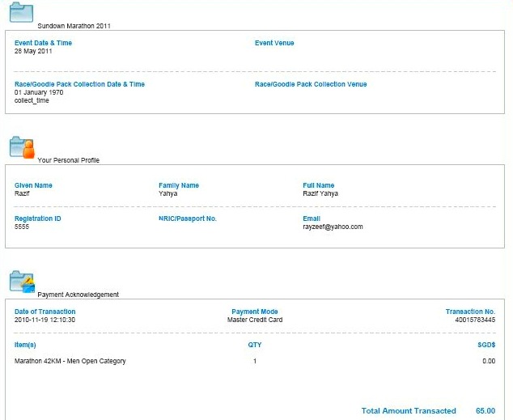Image resolution: width=513 pixels, height=420 pixels.
Task: Click the 'Date of Transaction' label
Action: tap(45, 312)
